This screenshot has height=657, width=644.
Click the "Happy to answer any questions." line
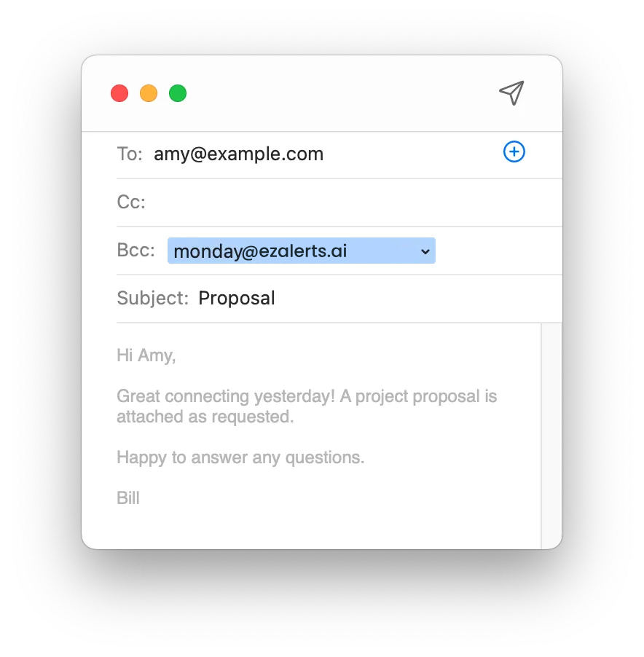[240, 457]
